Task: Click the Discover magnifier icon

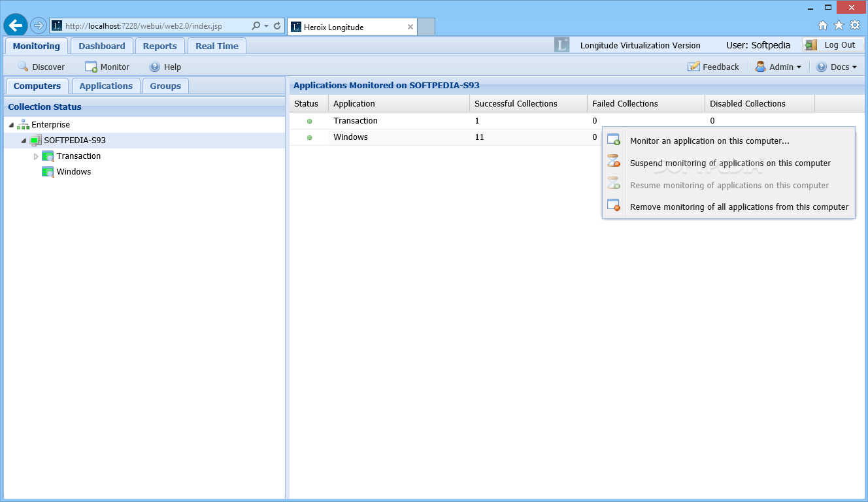Action: click(x=23, y=67)
